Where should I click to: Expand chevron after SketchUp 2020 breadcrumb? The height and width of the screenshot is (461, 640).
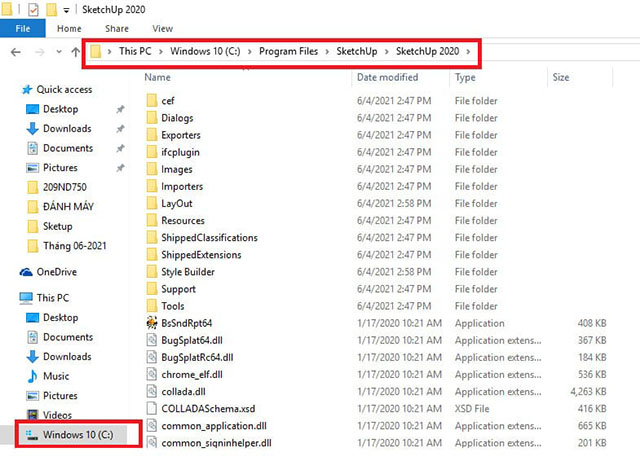(x=468, y=52)
